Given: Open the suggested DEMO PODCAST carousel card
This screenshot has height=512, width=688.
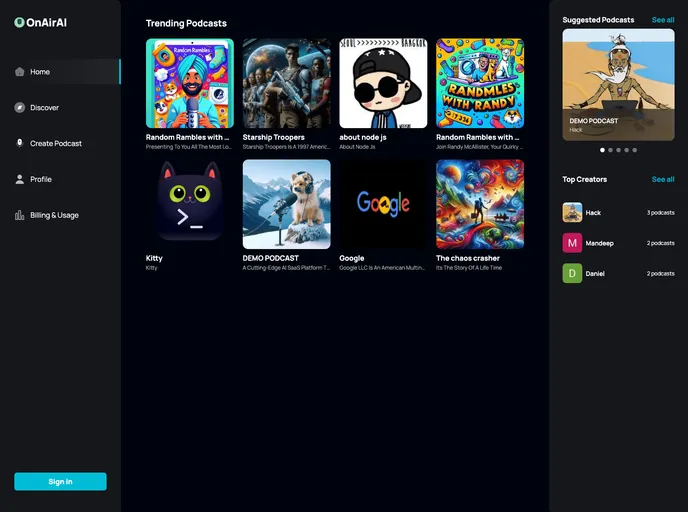Looking at the screenshot, I should click(618, 85).
